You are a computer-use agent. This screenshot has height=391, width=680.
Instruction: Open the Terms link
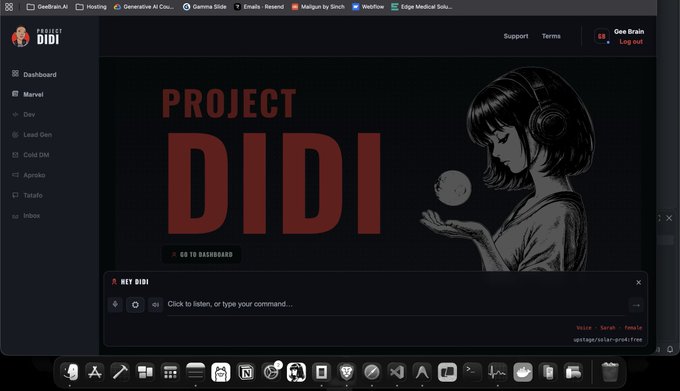pyautogui.click(x=551, y=36)
